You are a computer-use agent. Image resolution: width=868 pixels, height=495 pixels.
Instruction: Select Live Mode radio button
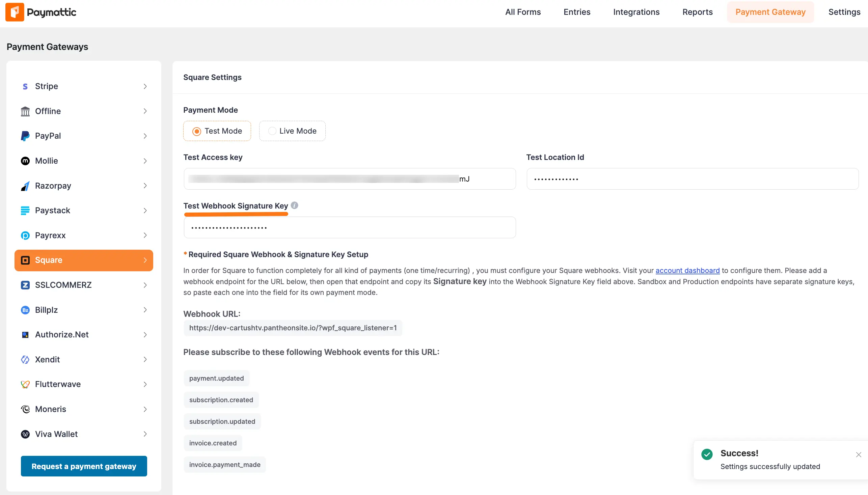coord(272,131)
